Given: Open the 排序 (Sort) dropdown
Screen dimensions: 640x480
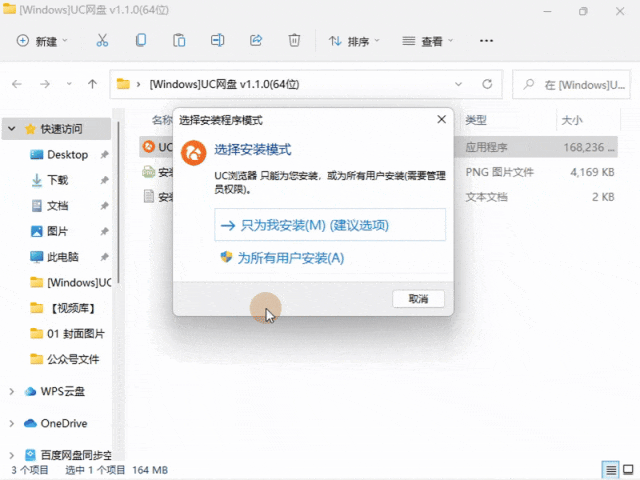Looking at the screenshot, I should [x=354, y=41].
